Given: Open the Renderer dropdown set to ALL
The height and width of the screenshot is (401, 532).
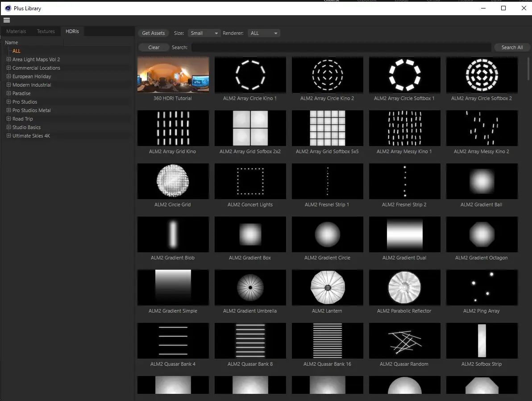Looking at the screenshot, I should click(264, 33).
